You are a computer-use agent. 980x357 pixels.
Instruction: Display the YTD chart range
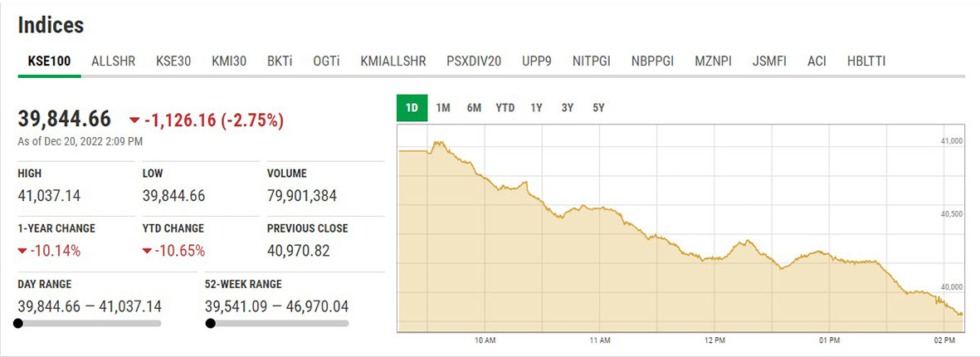click(x=505, y=108)
